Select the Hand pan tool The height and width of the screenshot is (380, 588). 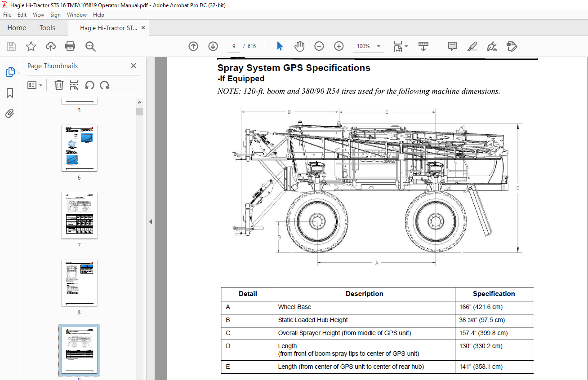click(299, 46)
